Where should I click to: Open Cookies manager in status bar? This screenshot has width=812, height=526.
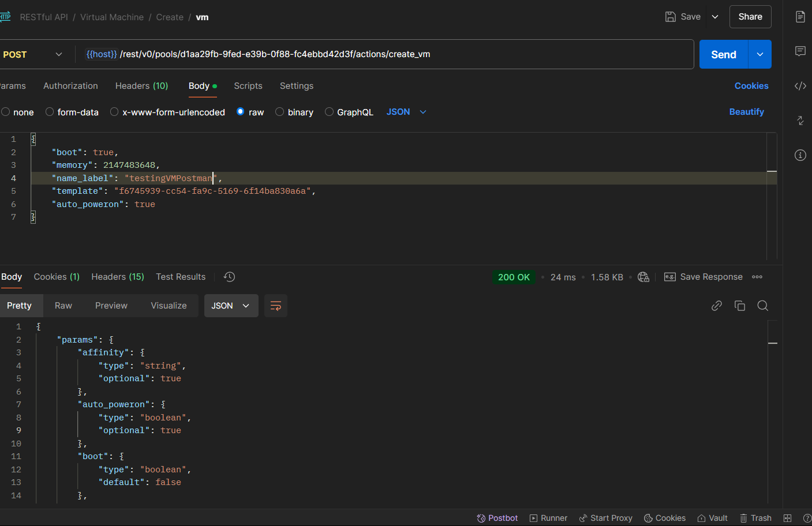665,518
